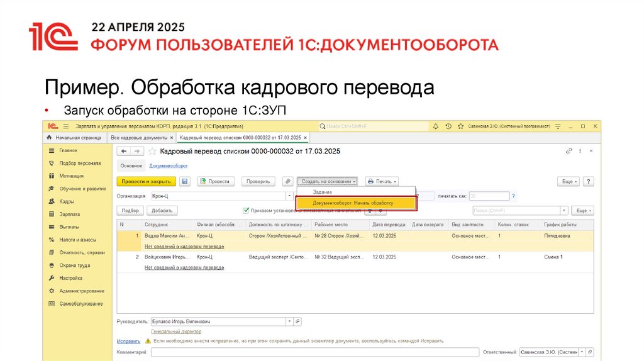Choose Документооборот: Начать обработку
644x361 pixels.
(356, 203)
